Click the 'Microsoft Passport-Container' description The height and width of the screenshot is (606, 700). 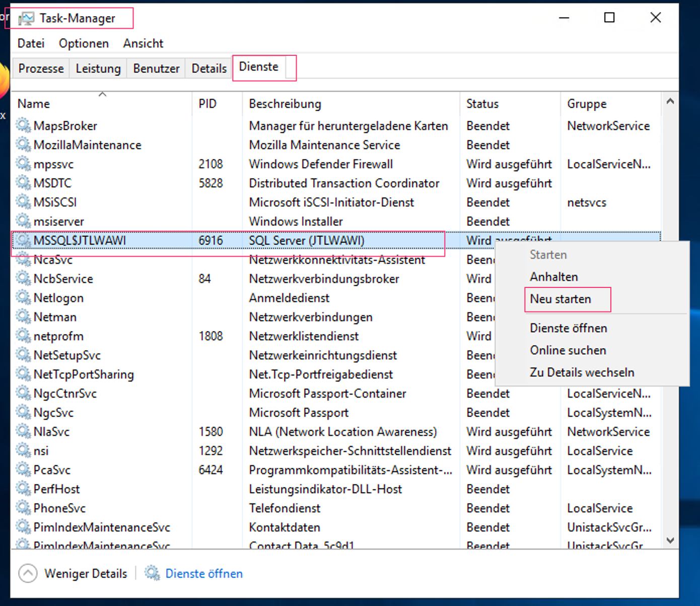[x=327, y=394]
